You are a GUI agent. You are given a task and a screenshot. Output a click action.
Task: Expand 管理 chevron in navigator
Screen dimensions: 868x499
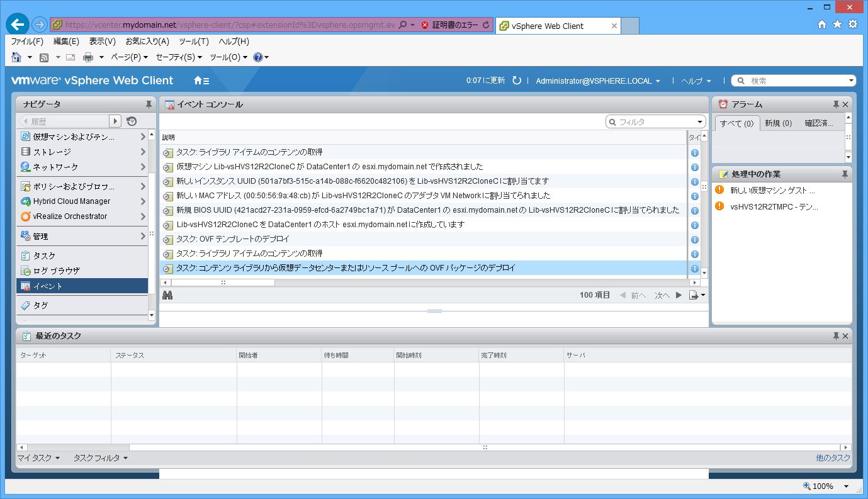(143, 237)
